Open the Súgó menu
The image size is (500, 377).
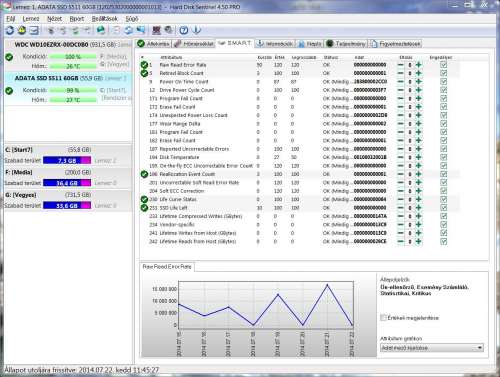132,19
